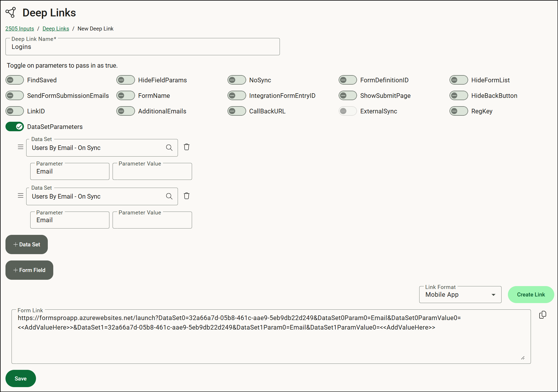This screenshot has height=392, width=558.
Task: Click the add Data Set button
Action: pyautogui.click(x=26, y=244)
